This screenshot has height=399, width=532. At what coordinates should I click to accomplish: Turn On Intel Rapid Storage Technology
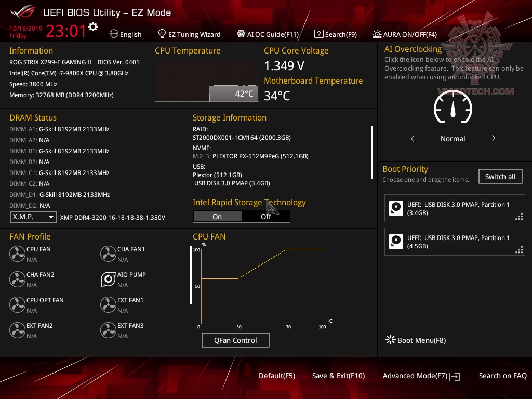(217, 216)
